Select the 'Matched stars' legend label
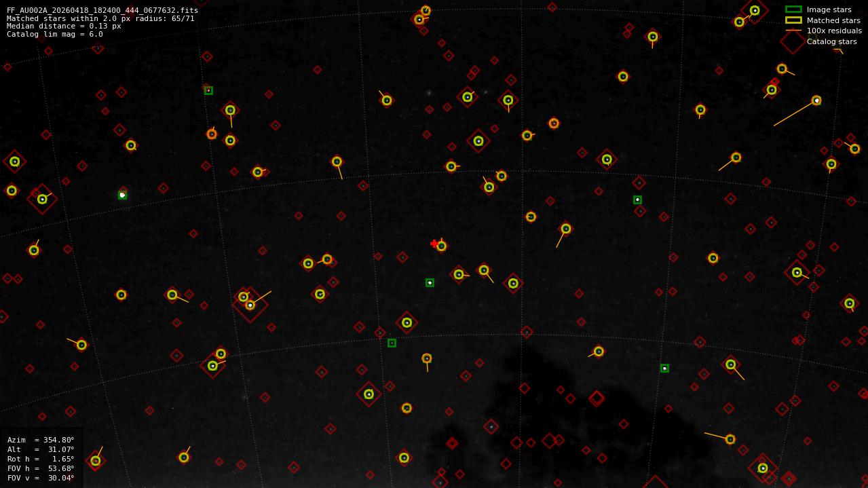 tap(833, 20)
